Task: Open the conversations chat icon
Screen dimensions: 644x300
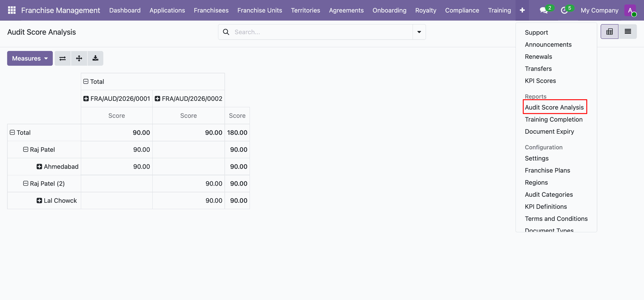Action: (544, 10)
